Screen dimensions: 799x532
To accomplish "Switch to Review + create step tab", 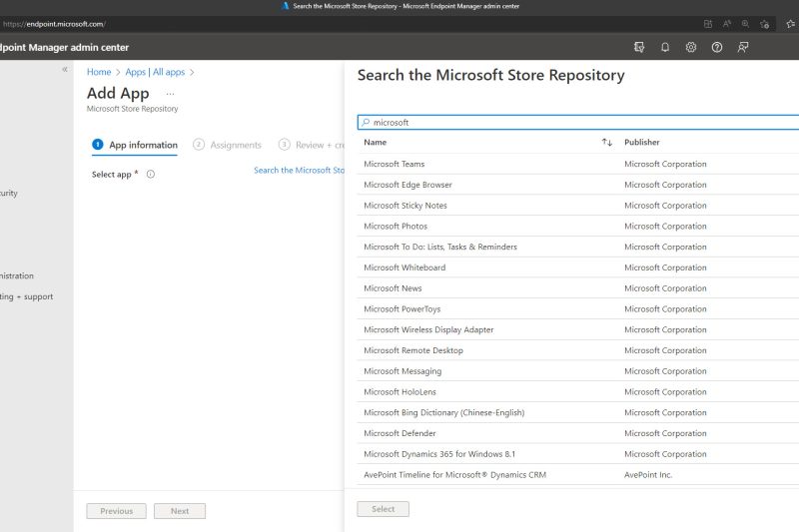I will coord(312,145).
